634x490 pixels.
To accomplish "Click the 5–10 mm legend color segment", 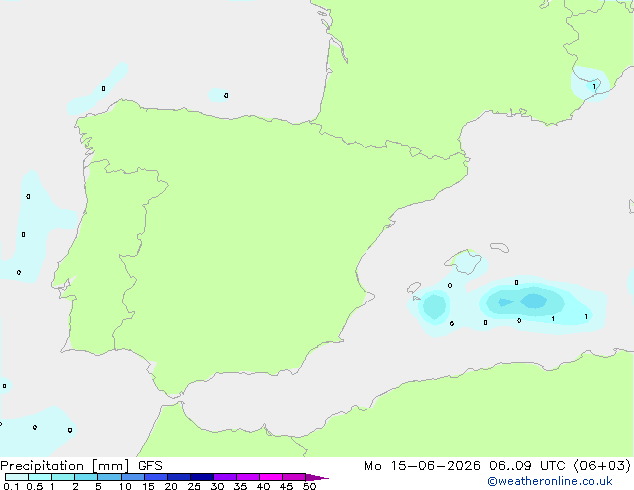I will pos(109,477).
